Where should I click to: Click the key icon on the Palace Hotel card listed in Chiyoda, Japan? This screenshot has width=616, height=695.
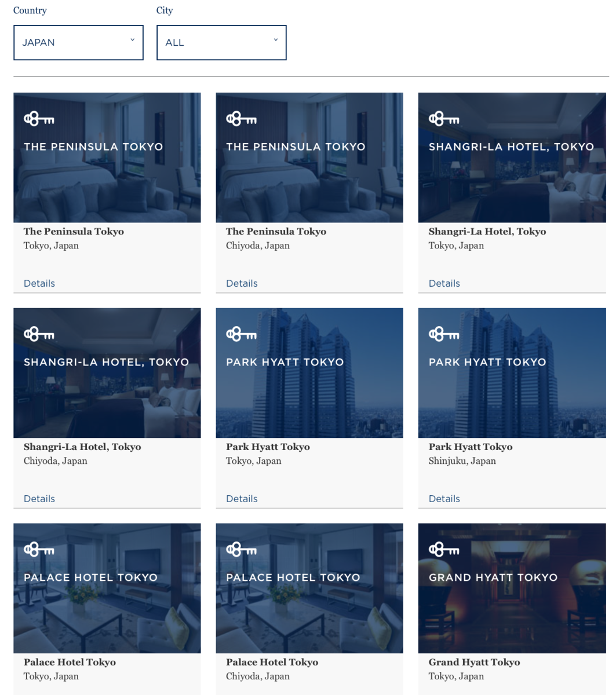click(241, 550)
